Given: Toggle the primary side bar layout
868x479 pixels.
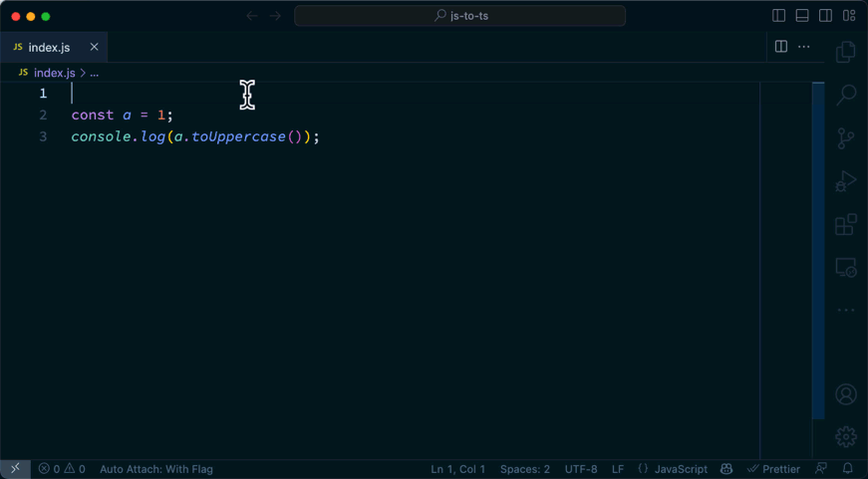Looking at the screenshot, I should 779,16.
